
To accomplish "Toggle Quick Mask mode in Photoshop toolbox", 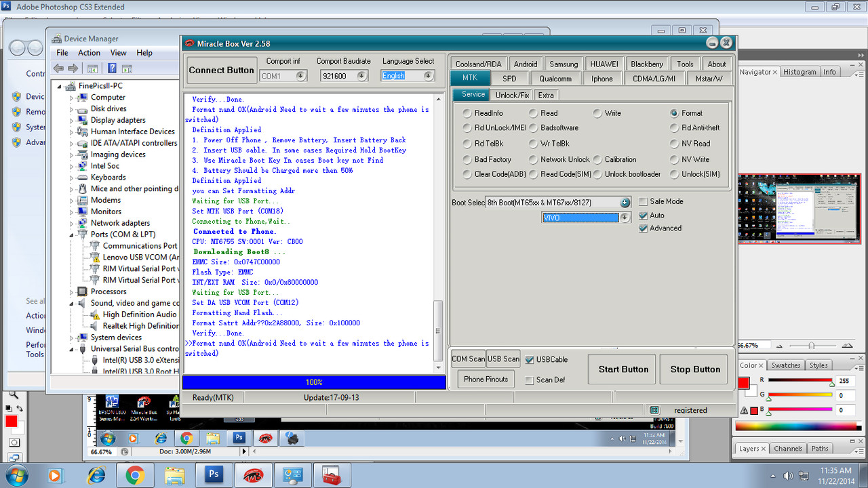I will click(14, 442).
